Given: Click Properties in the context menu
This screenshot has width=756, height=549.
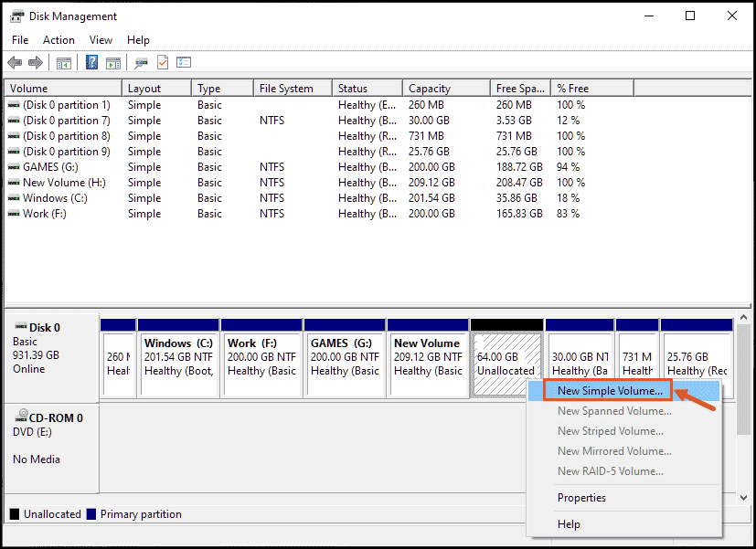Looking at the screenshot, I should tap(581, 498).
